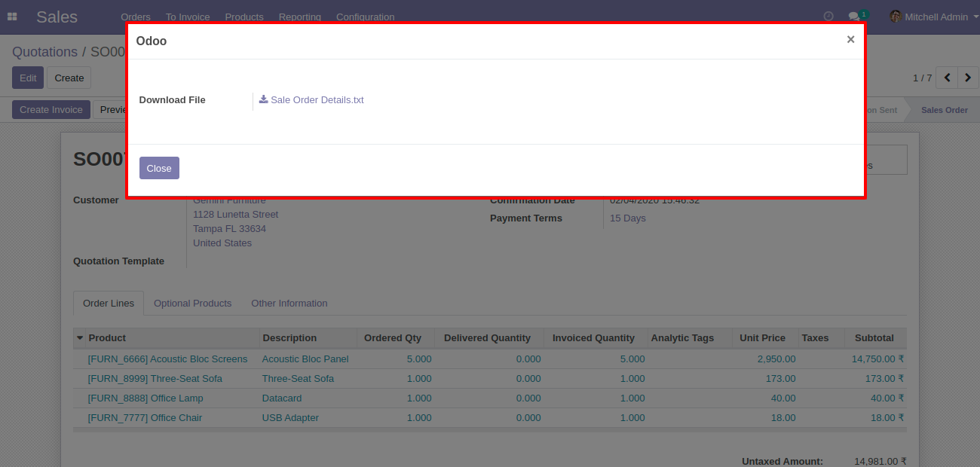Click the 1 / 7 pager counter
The height and width of the screenshot is (467, 980).
(922, 78)
